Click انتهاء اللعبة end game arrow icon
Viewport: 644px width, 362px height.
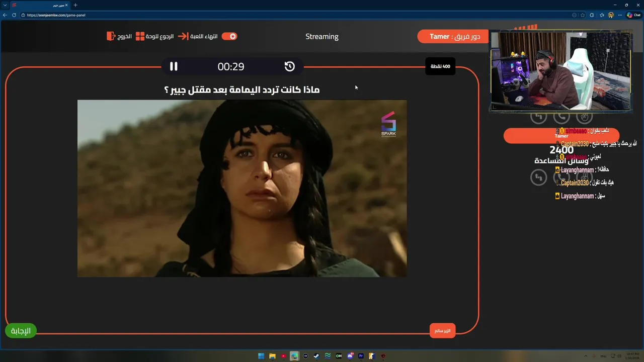183,36
